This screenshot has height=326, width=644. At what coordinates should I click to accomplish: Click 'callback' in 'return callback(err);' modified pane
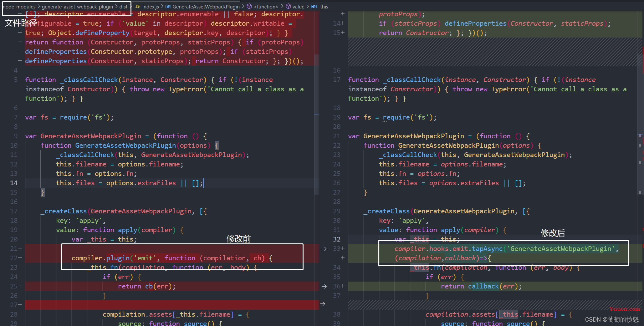click(x=483, y=286)
